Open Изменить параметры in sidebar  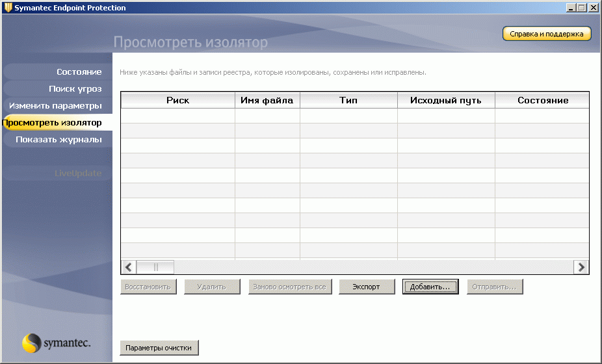coord(58,105)
